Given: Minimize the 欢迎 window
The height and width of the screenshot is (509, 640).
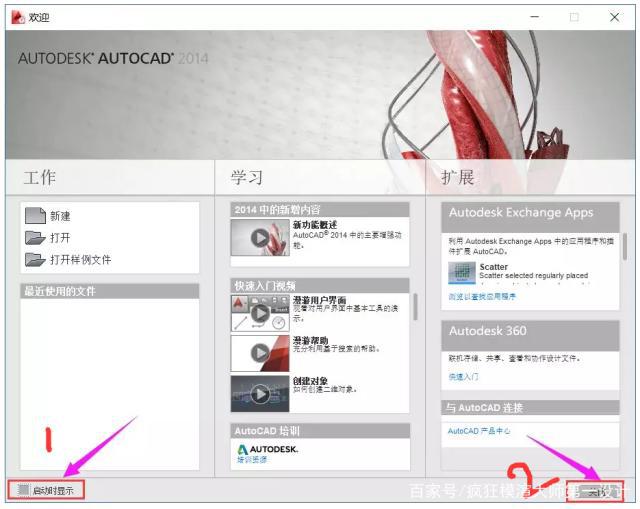Looking at the screenshot, I should 535,17.
